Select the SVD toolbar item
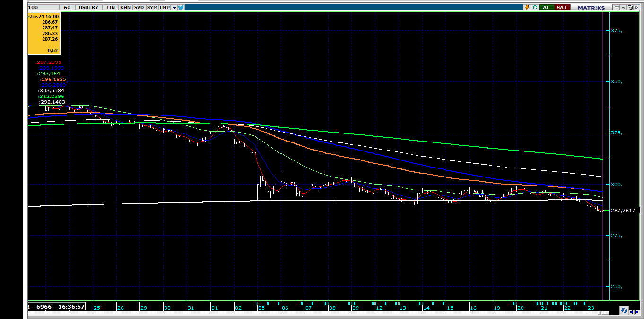The width and height of the screenshot is (644, 319). [x=139, y=8]
